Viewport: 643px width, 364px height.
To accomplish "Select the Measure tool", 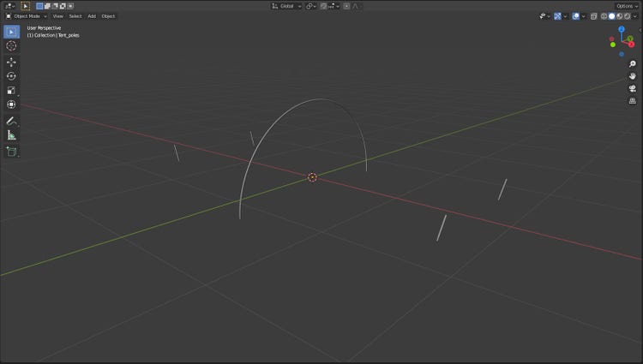I will pos(11,135).
